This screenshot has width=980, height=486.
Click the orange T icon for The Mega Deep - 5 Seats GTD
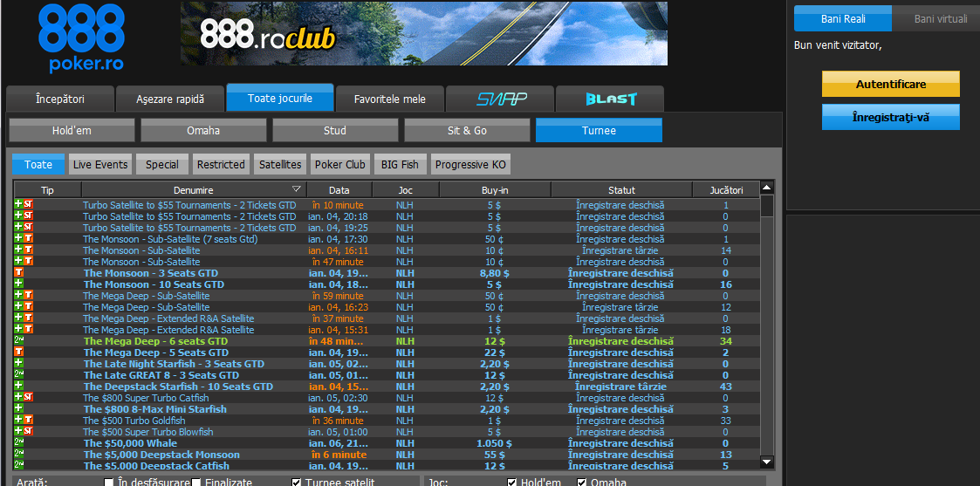coord(18,353)
